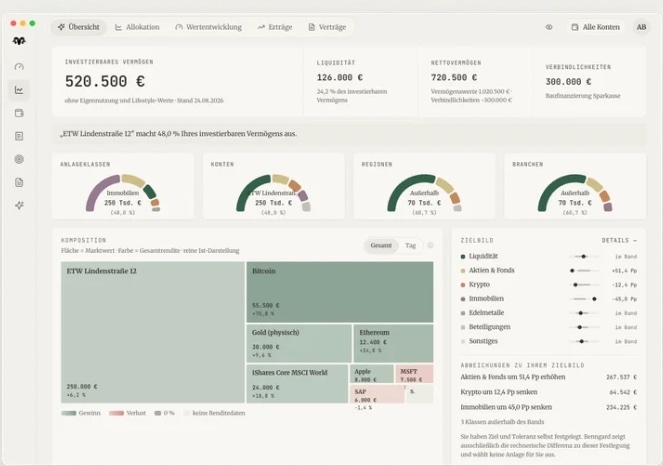Click the Sonstiges target slider
Image resolution: width=663 pixels, height=466 pixels.
[584, 341]
